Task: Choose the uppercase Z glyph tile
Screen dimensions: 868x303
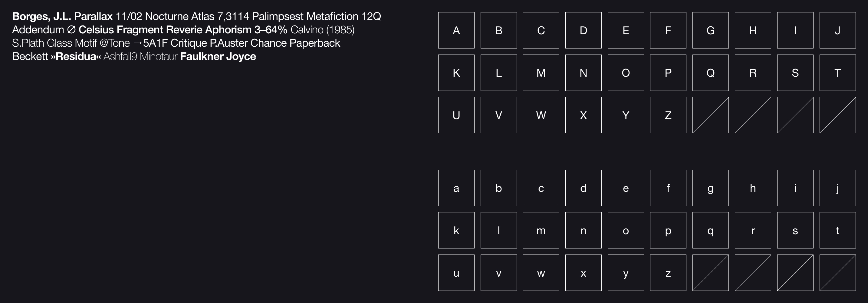Action: [668, 115]
